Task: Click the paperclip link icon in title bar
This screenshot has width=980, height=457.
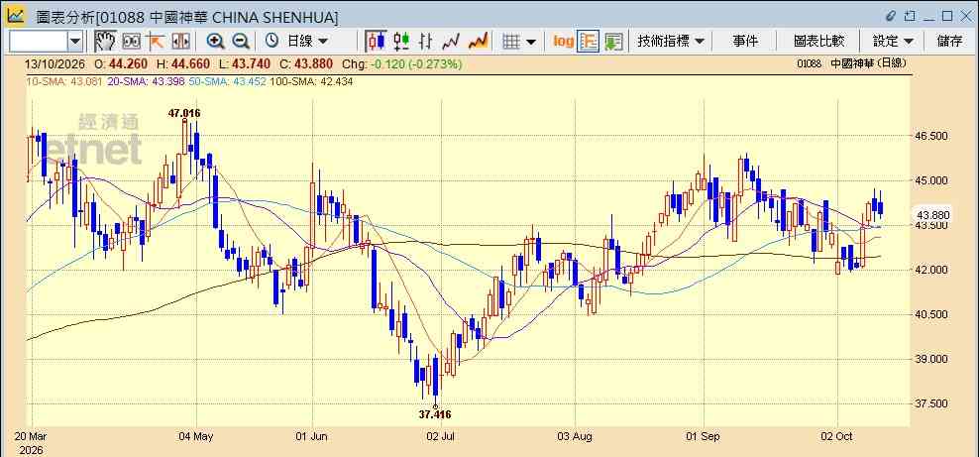Action: tap(891, 16)
